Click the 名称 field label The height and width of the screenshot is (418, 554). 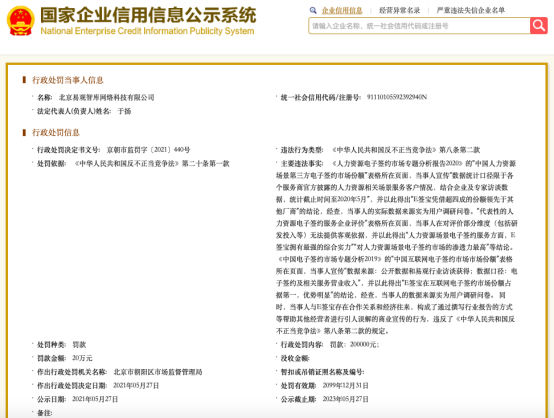click(45, 98)
